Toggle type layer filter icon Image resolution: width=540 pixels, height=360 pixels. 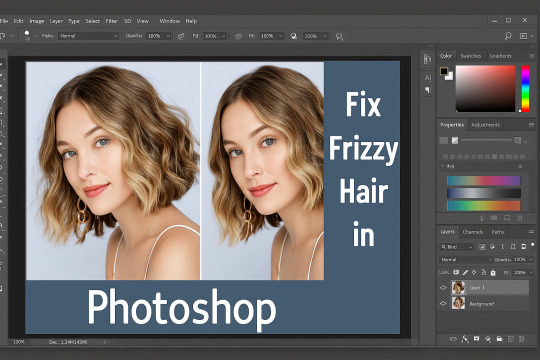pyautogui.click(x=502, y=247)
